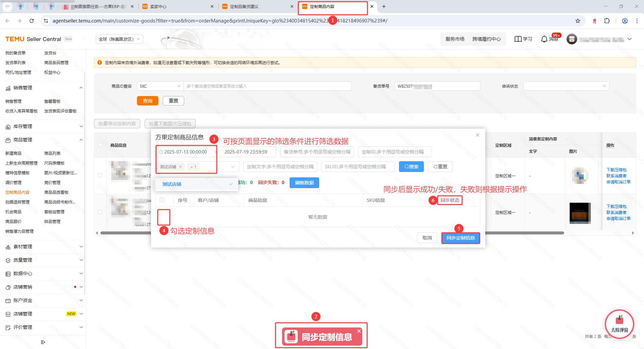644x349 pixels.
Task: Reload the current Temu page
Action: pyautogui.click(x=32, y=21)
